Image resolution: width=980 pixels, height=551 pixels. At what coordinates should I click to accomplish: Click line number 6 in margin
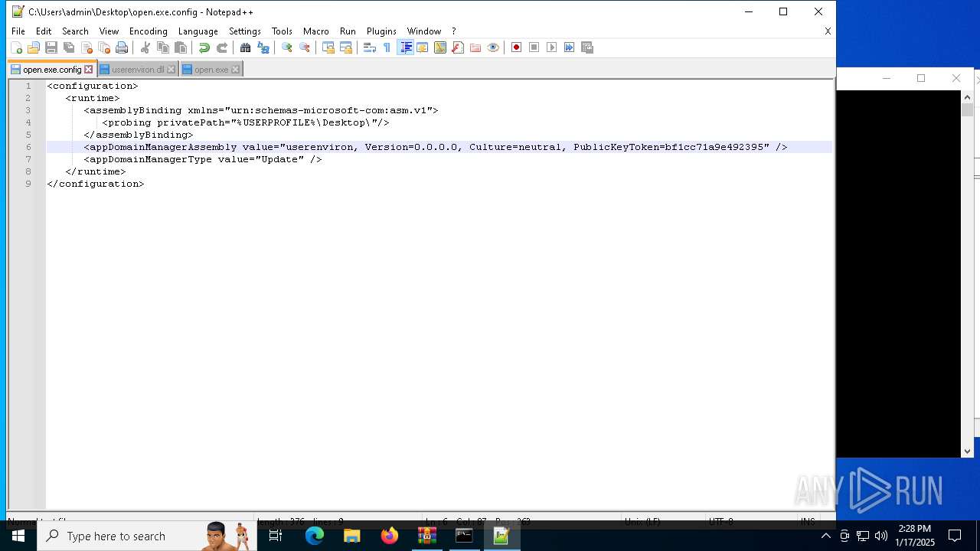28,147
